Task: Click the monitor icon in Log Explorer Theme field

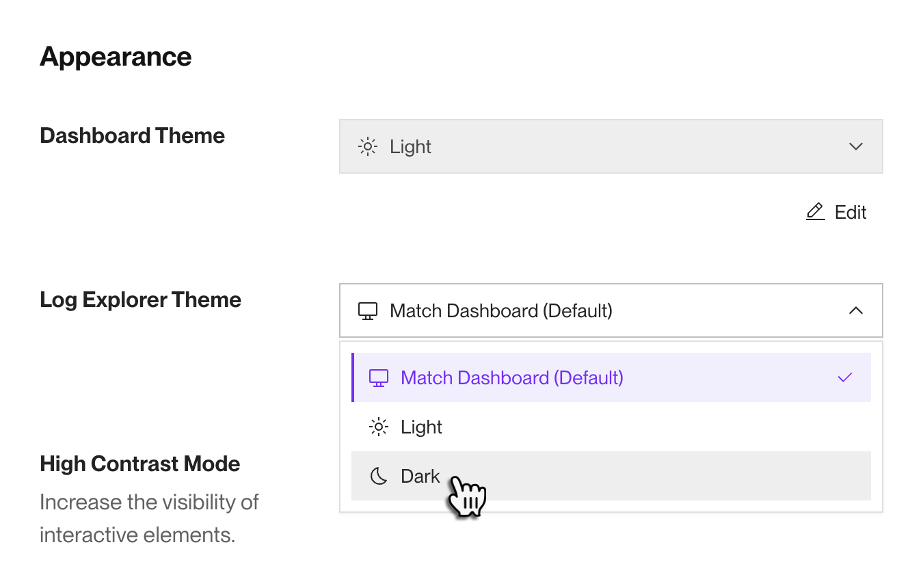Action: 368,310
